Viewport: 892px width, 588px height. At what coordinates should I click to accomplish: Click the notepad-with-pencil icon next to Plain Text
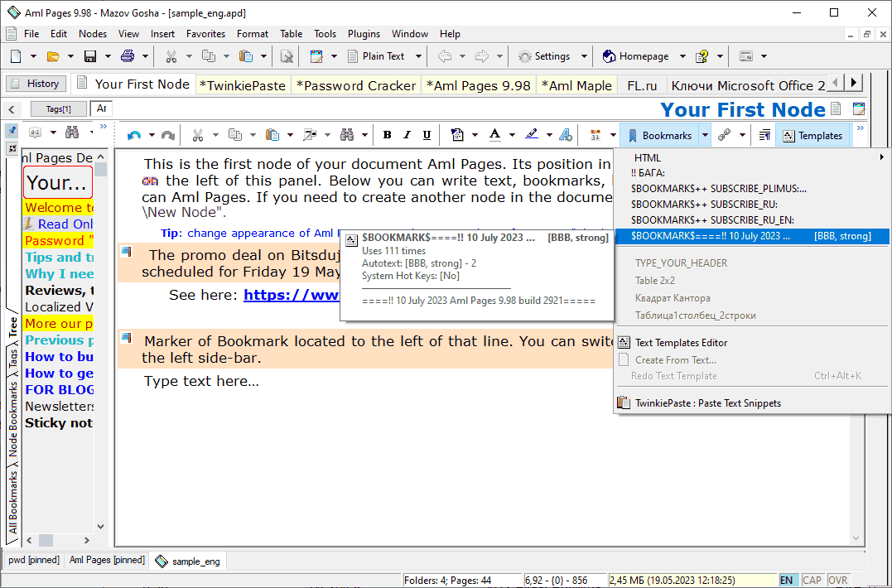click(x=316, y=56)
